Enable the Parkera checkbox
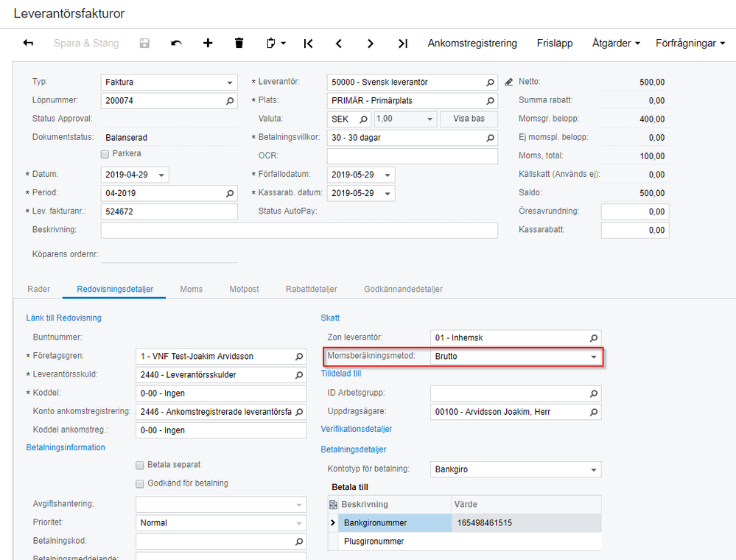 [x=105, y=154]
